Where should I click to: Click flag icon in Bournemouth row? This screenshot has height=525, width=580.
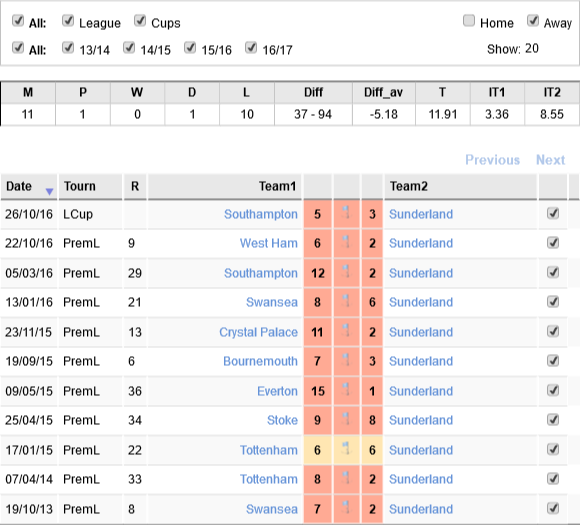[346, 360]
